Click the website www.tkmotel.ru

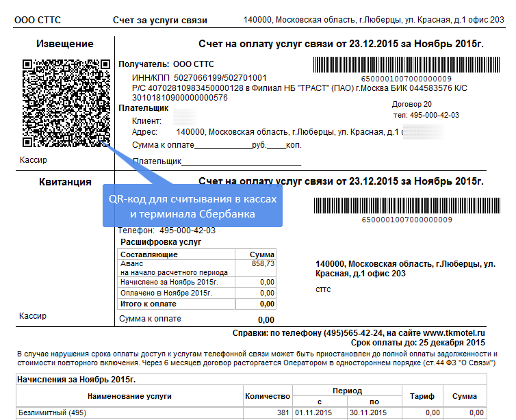454,333
